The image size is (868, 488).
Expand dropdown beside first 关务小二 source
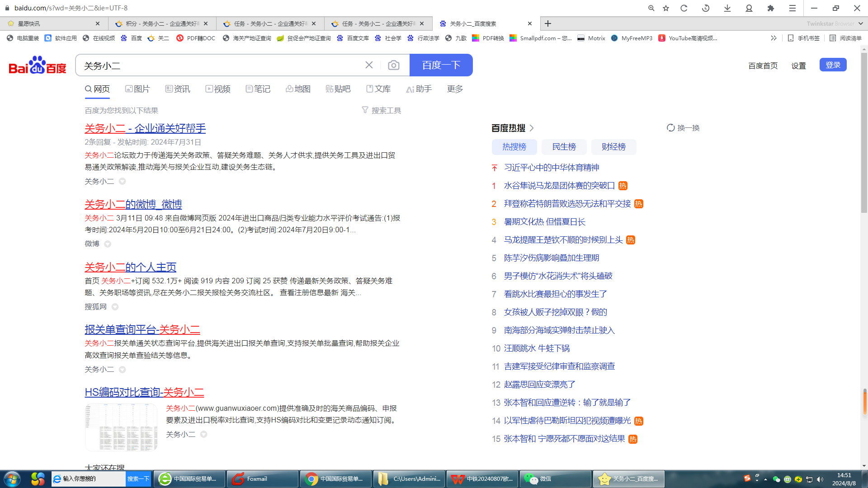[122, 181]
